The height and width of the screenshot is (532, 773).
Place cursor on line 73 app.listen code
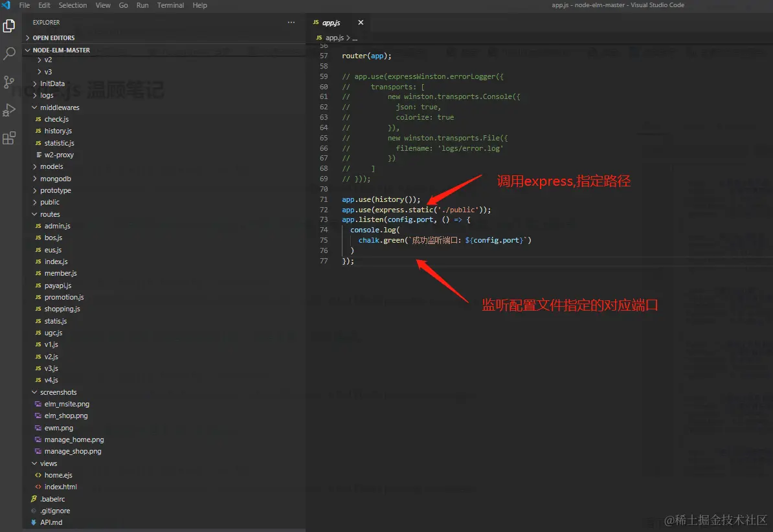406,220
